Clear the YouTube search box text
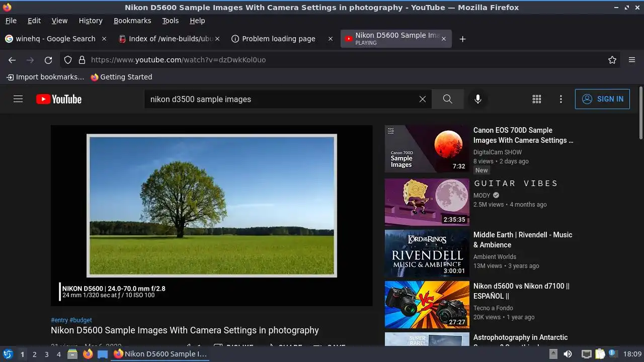This screenshot has width=644, height=362. click(423, 99)
